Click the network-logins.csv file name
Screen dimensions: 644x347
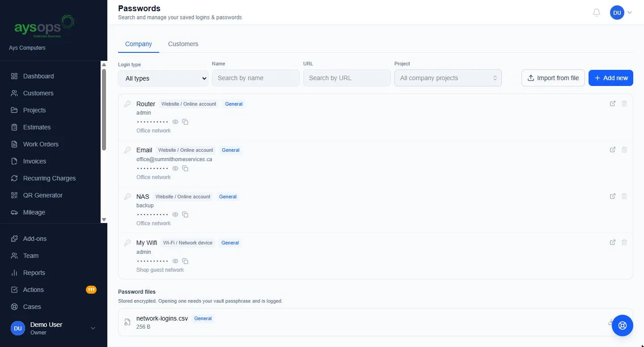click(162, 318)
